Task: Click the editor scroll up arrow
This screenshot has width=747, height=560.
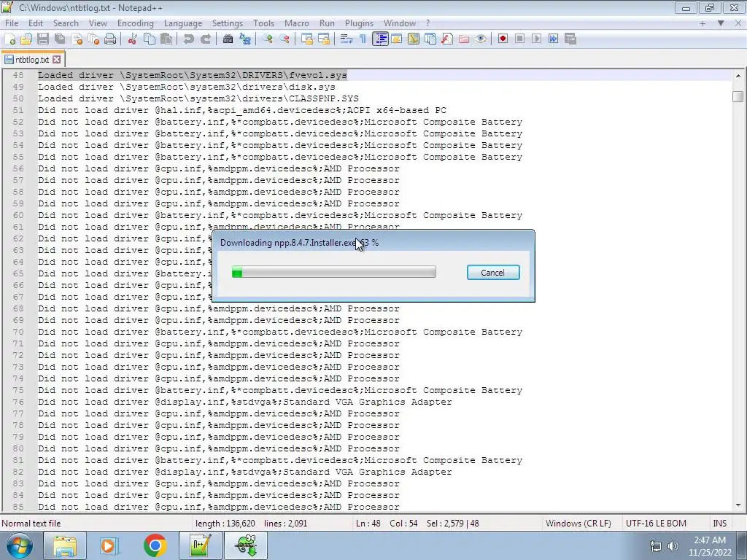Action: tap(738, 75)
